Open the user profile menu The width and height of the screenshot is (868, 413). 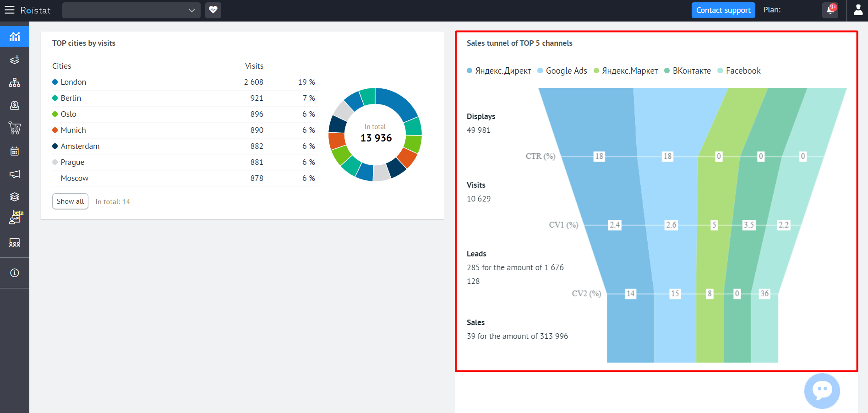(x=858, y=10)
